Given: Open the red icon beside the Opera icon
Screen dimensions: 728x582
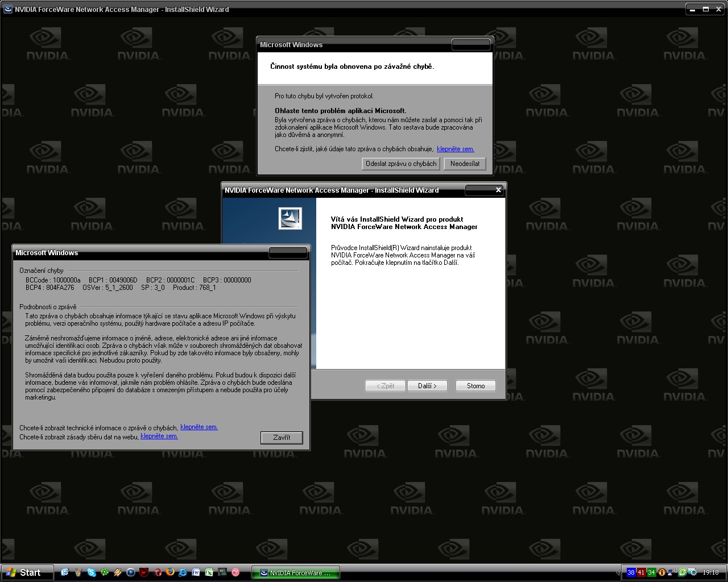Looking at the screenshot, I should coord(144,572).
